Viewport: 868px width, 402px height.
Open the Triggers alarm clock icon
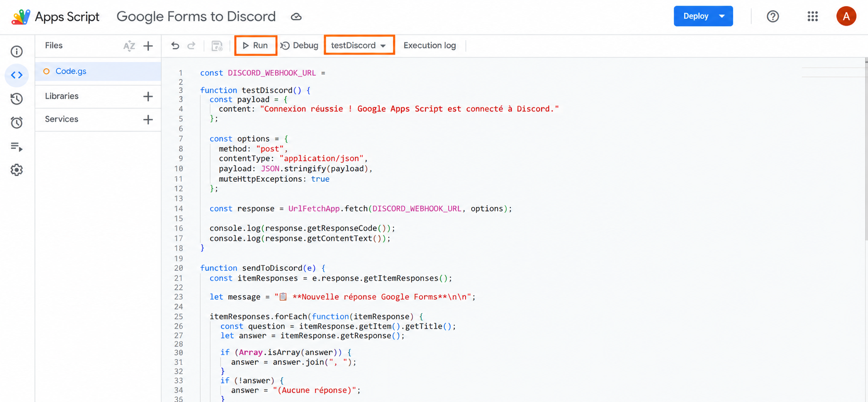[x=16, y=122]
